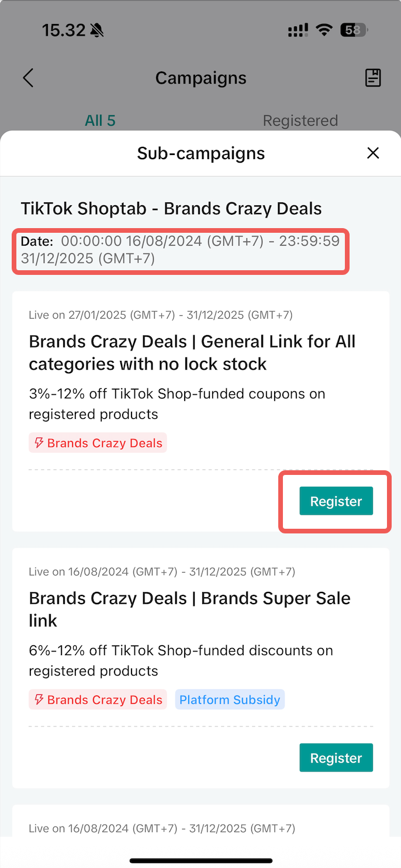The width and height of the screenshot is (401, 868).
Task: Register for General Link for All categories
Action: [x=336, y=501]
